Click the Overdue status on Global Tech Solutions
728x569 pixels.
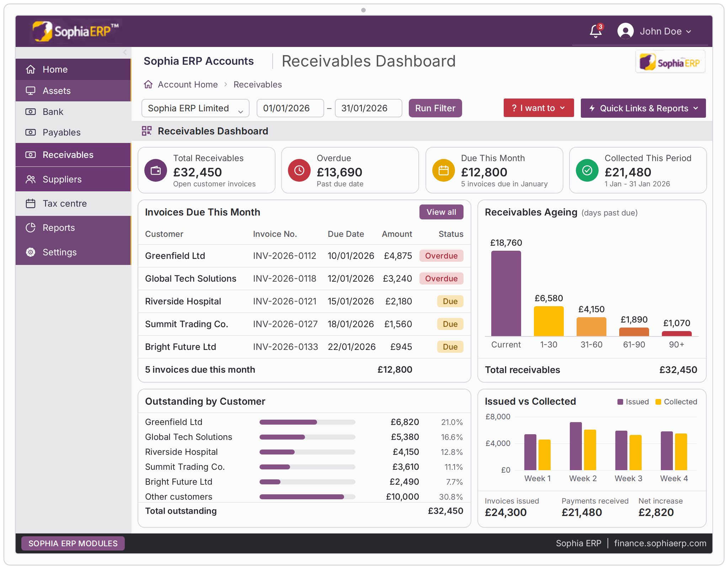coord(441,278)
